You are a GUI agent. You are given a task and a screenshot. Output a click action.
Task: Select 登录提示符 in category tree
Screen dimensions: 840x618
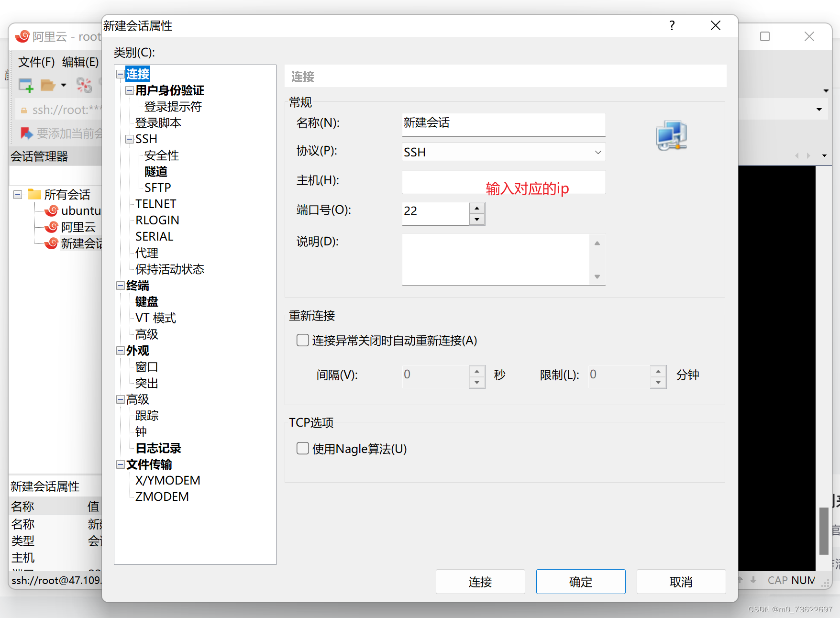173,107
